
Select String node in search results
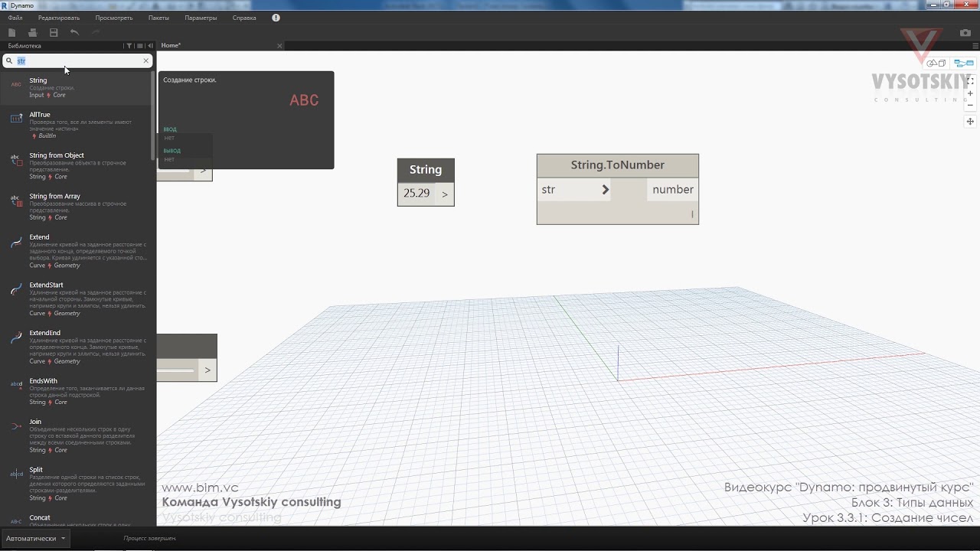77,87
